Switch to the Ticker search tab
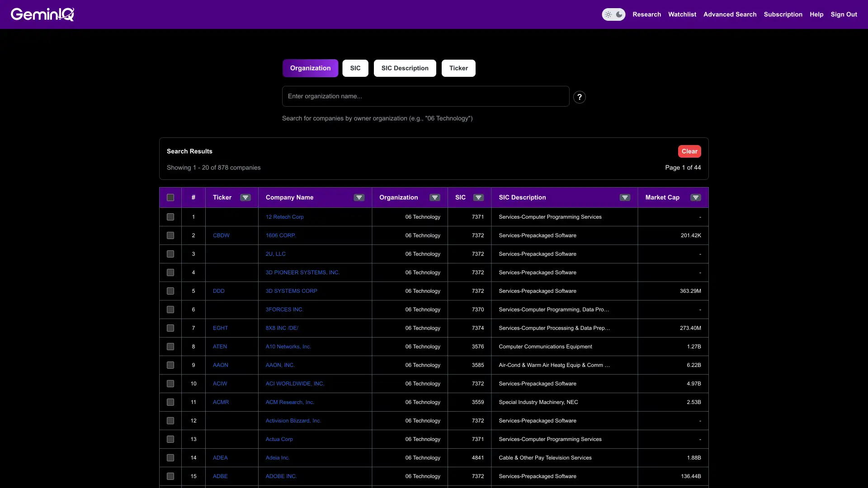The height and width of the screenshot is (488, 868). [458, 68]
